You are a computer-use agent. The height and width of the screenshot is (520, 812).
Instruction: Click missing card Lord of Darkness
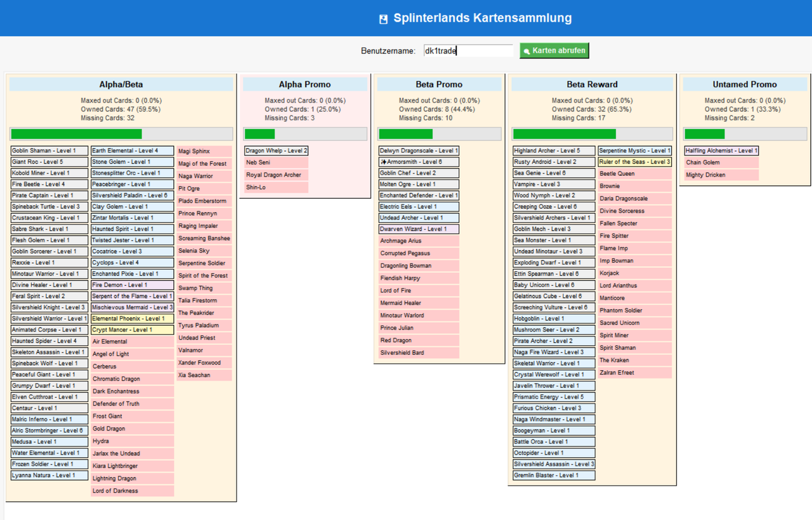(x=133, y=491)
